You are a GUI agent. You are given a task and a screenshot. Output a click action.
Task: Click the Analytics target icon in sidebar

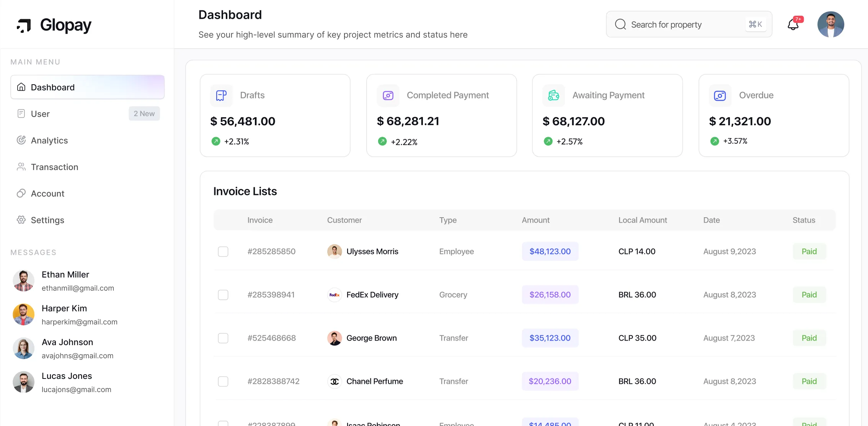(21, 140)
